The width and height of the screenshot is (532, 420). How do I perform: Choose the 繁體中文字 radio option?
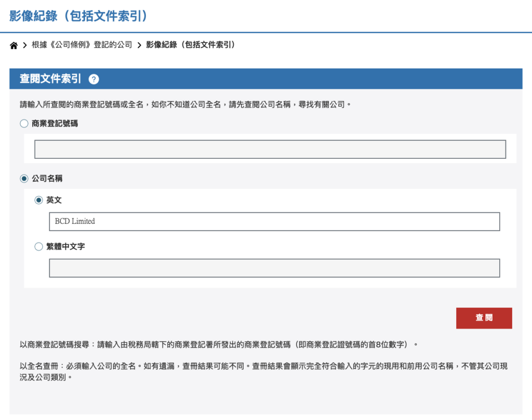(x=39, y=247)
